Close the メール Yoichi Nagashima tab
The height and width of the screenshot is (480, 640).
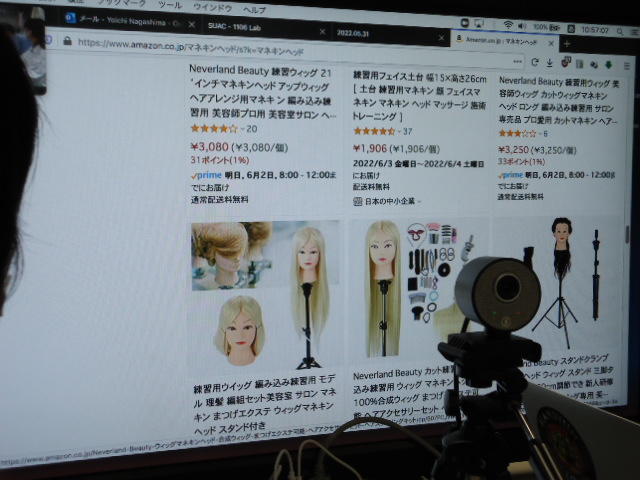(191, 24)
